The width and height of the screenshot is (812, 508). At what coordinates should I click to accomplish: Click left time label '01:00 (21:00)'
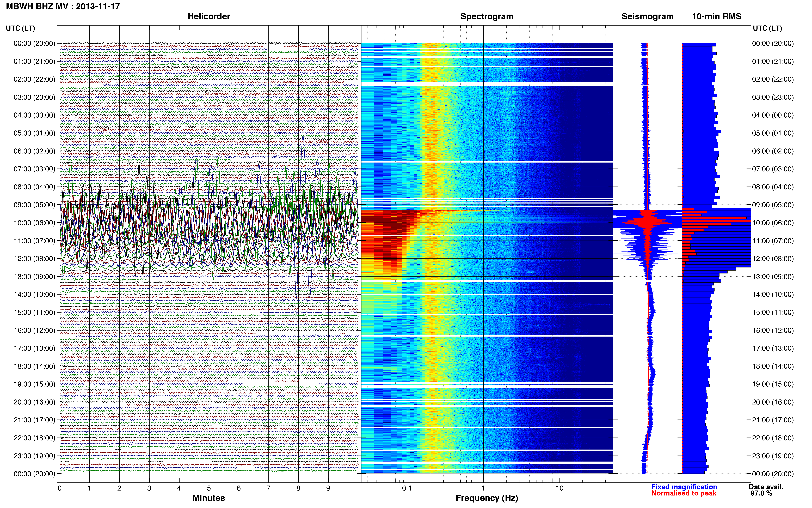34,62
